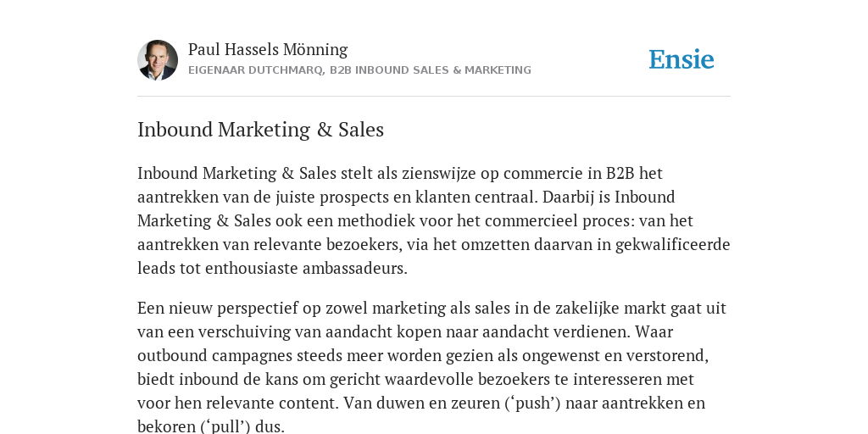Screen dimensions: 868x434
Task: Click Paul Hassels Mönning's profile photo
Action: click(158, 60)
